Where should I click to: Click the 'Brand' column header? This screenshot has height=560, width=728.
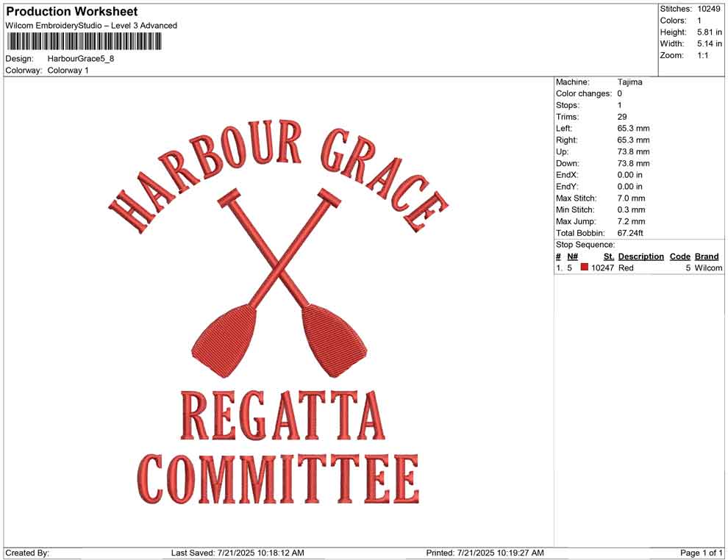707,256
